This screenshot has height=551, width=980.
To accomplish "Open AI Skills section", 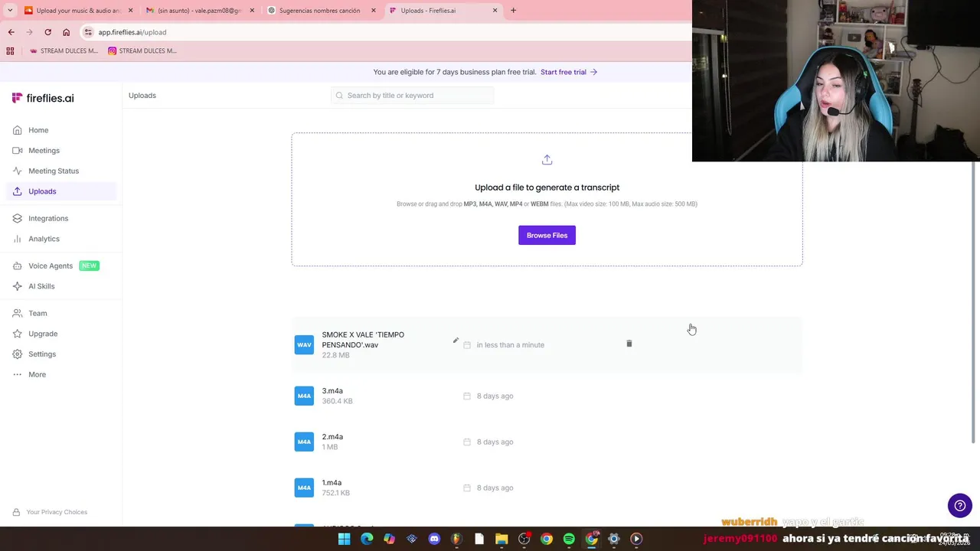I will [x=61, y=286].
